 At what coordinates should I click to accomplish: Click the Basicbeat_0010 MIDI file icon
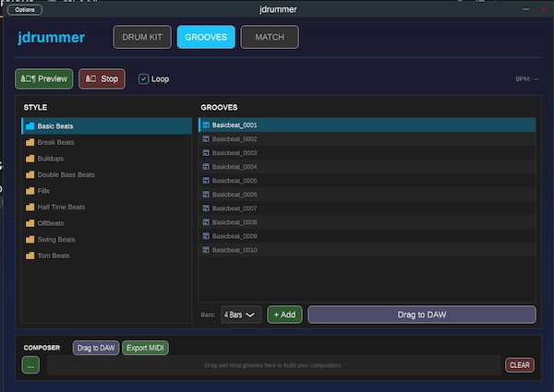[206, 250]
